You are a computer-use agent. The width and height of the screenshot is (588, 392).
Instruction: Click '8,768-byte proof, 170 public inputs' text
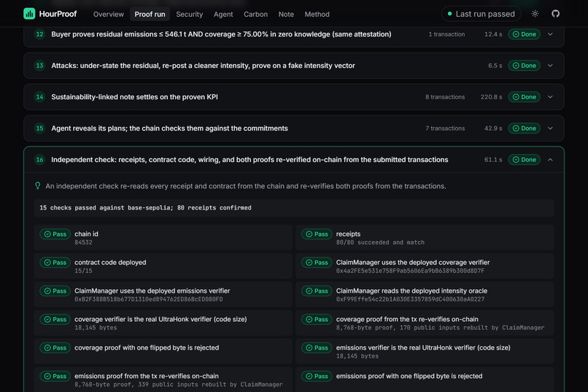440,328
